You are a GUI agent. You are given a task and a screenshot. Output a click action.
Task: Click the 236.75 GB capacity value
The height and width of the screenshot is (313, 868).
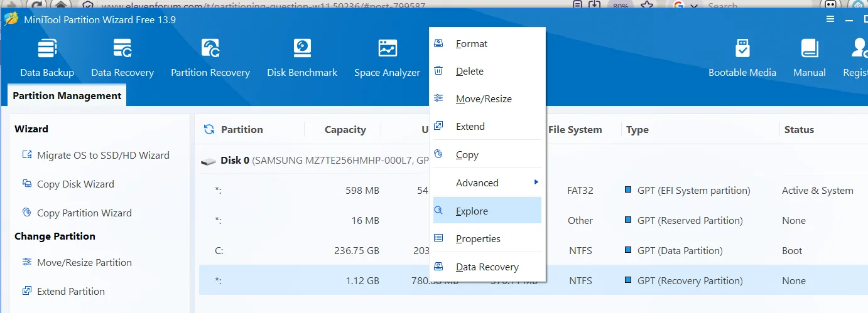[x=357, y=251]
